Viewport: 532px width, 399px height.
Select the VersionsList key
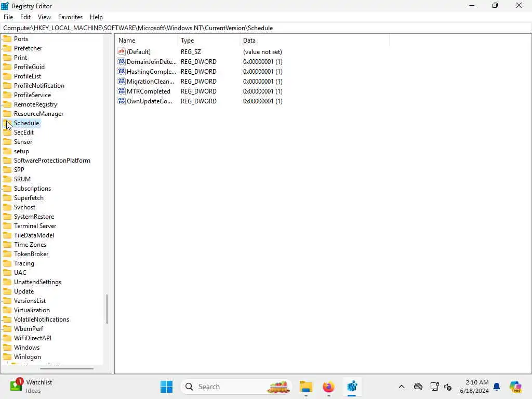[30, 301]
